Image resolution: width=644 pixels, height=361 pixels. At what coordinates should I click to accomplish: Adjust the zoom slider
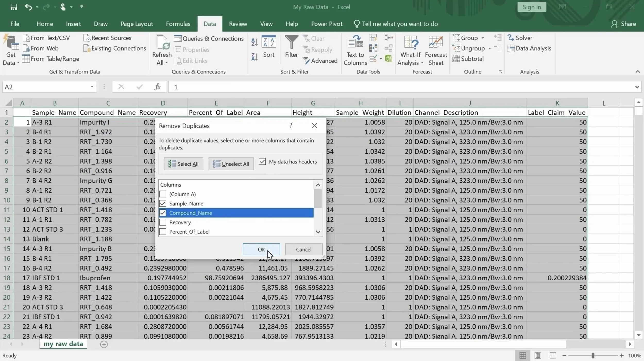[593, 355]
